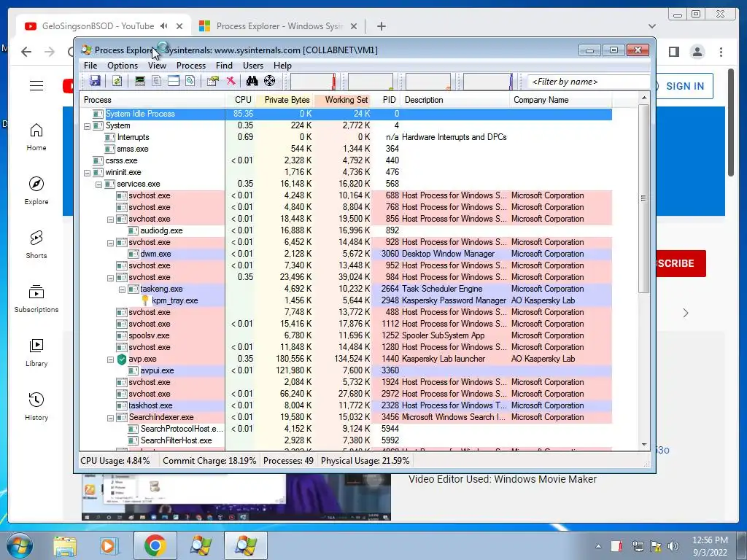747x560 pixels.
Task: Toggle the Show Process Tree toolbar icon
Action: (x=157, y=81)
